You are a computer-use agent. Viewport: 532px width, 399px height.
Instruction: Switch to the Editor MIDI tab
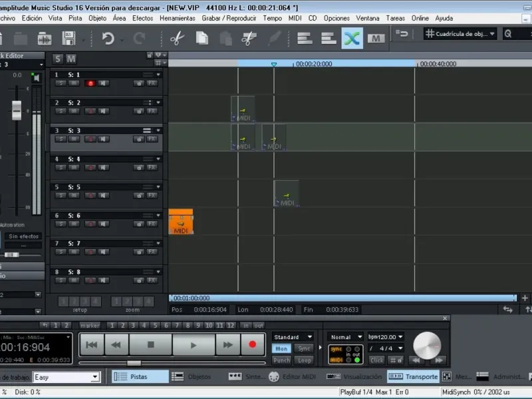tap(296, 377)
